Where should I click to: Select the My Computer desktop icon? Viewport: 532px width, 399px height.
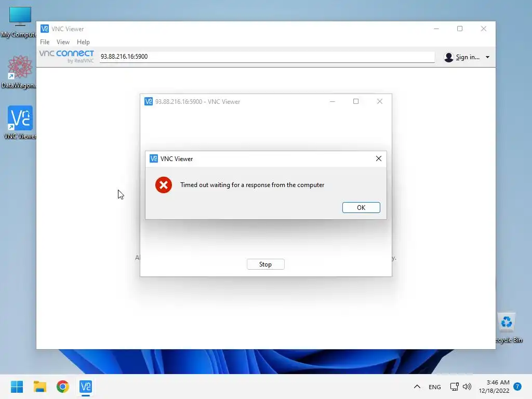click(x=19, y=22)
